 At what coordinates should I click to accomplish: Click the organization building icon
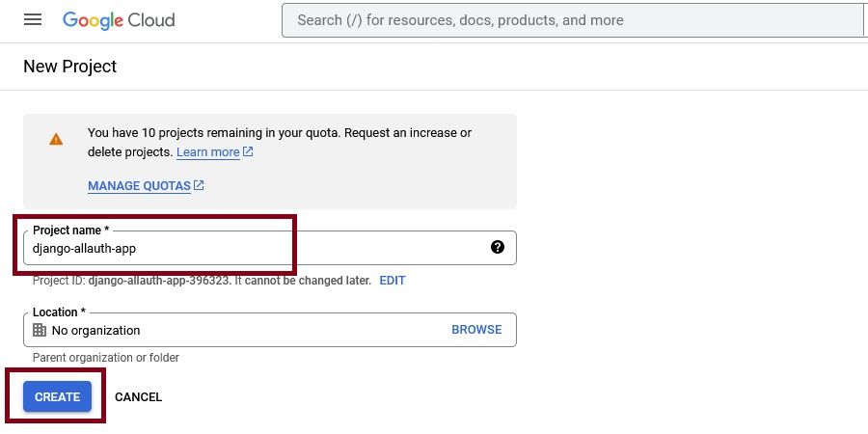[40, 330]
